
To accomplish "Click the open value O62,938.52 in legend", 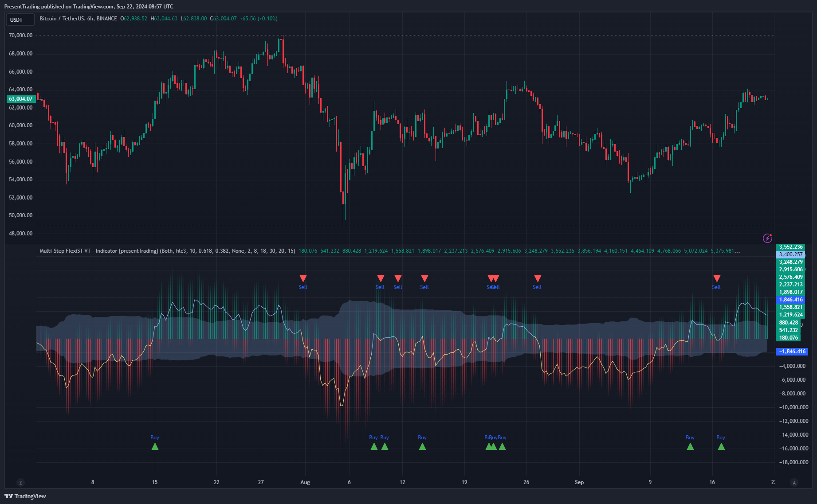I will [134, 19].
